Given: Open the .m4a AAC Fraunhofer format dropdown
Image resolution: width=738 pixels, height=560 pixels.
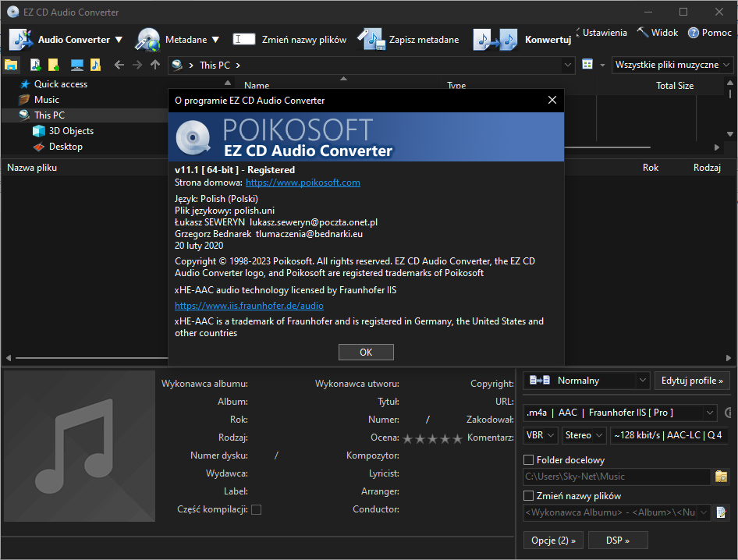Looking at the screenshot, I should tap(710, 413).
